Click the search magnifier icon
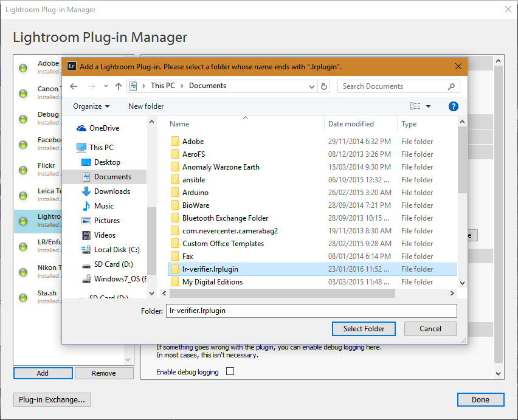The height and width of the screenshot is (420, 518). pos(451,86)
